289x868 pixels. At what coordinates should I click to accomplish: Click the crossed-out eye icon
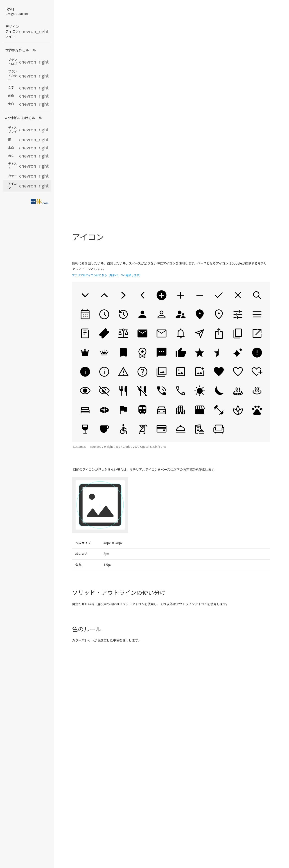point(104,391)
